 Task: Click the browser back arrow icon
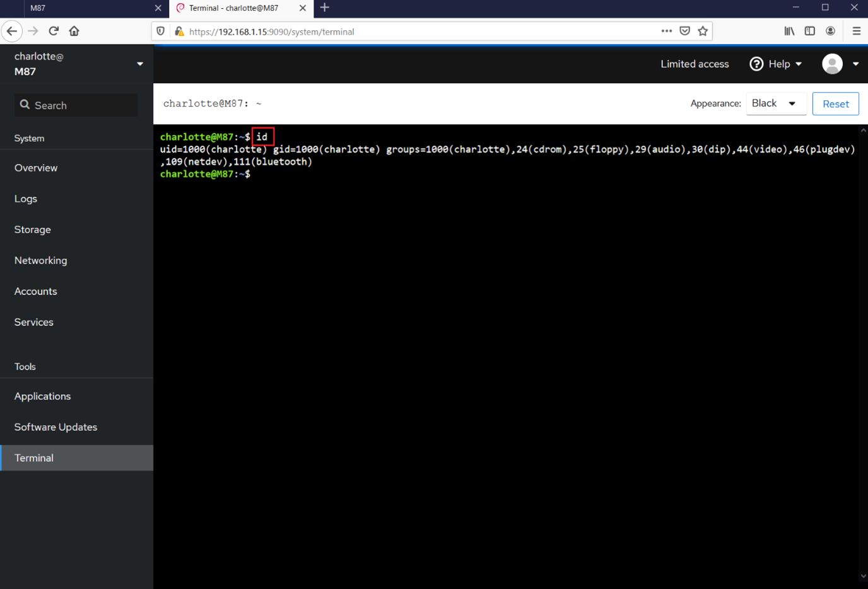[12, 31]
